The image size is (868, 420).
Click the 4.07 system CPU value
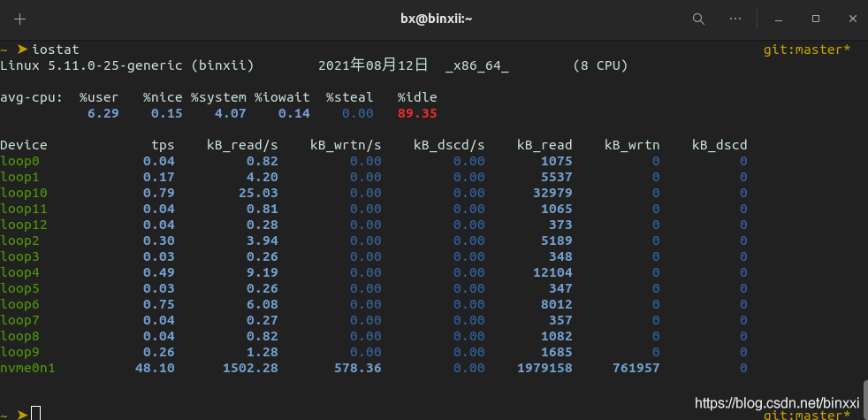pyautogui.click(x=231, y=113)
